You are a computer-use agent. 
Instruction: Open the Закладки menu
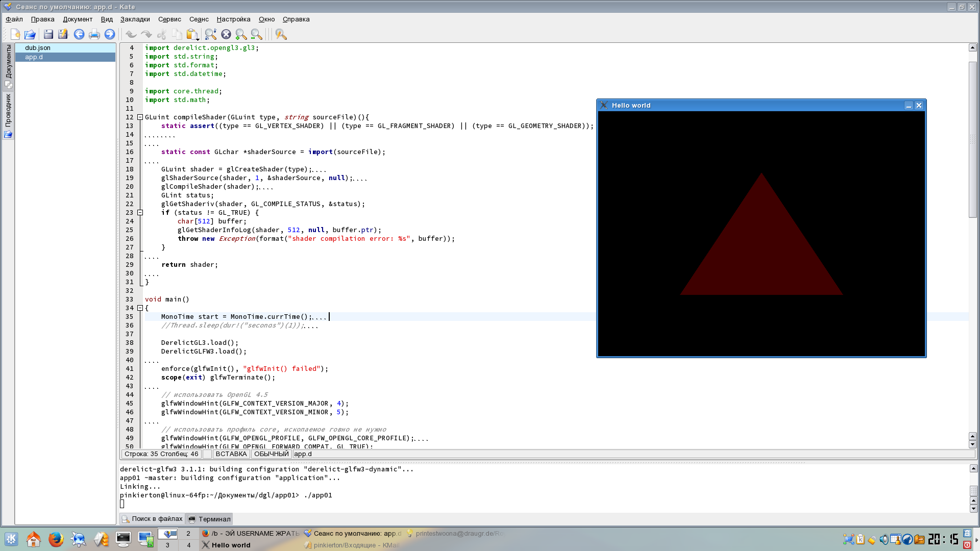coord(135,19)
